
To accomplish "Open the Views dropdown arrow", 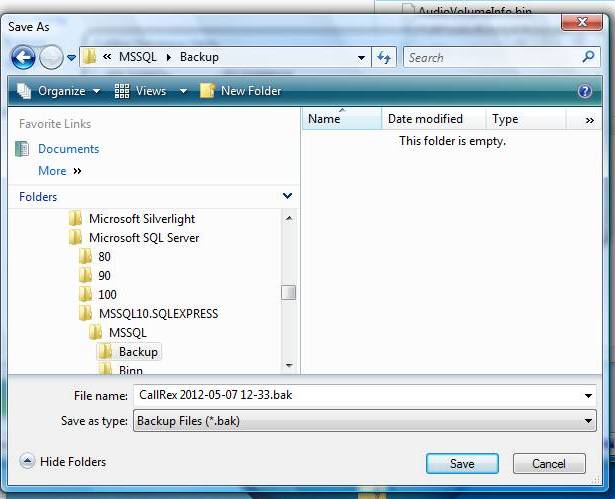I will click(x=183, y=91).
